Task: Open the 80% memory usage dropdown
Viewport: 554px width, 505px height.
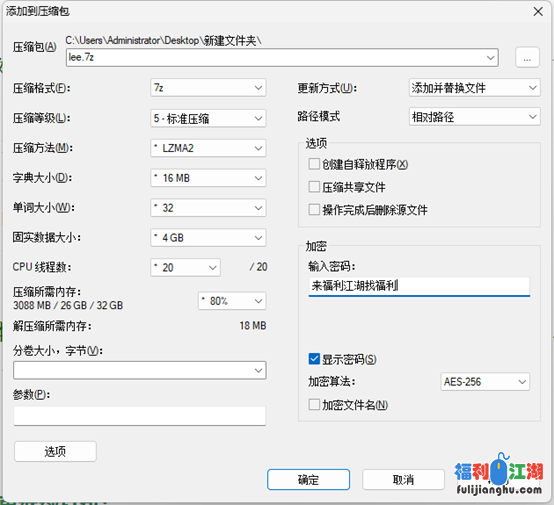Action: click(x=232, y=301)
